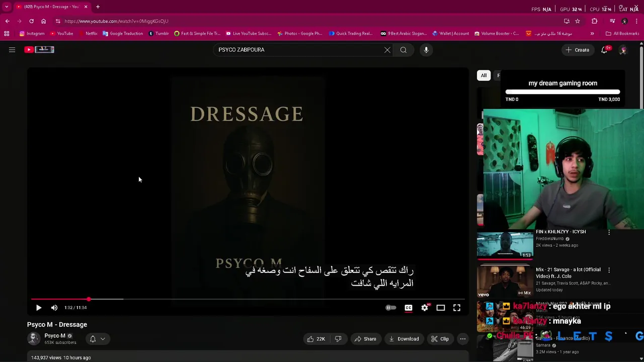Open the Psyco-M channel name link
Image resolution: width=644 pixels, height=362 pixels.
[x=55, y=336]
